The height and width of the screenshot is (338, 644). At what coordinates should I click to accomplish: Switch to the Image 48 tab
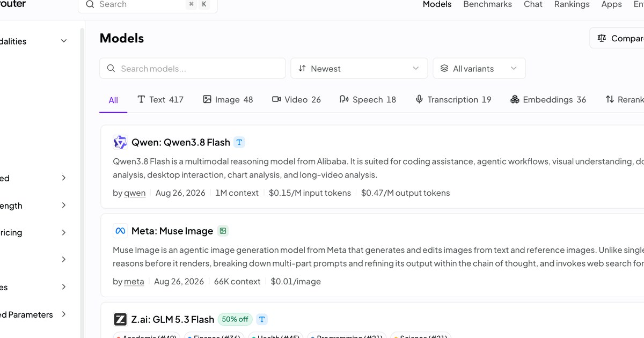(x=228, y=100)
